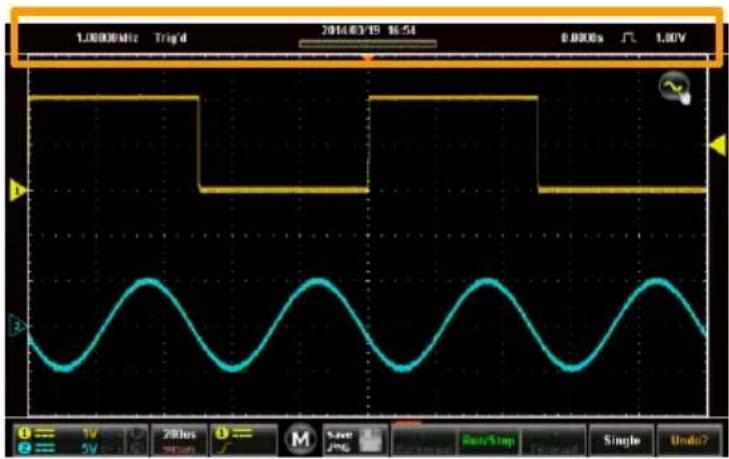
Task: Open the 200us timebase setting
Action: [x=179, y=439]
